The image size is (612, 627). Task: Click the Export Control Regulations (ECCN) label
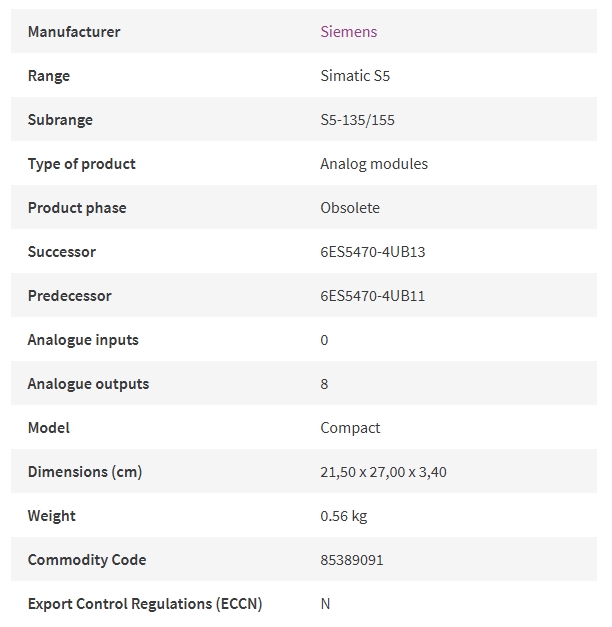point(145,604)
